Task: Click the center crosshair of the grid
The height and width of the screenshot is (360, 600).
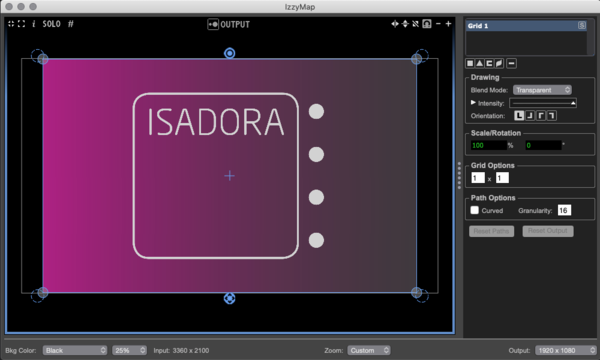Action: tap(230, 176)
